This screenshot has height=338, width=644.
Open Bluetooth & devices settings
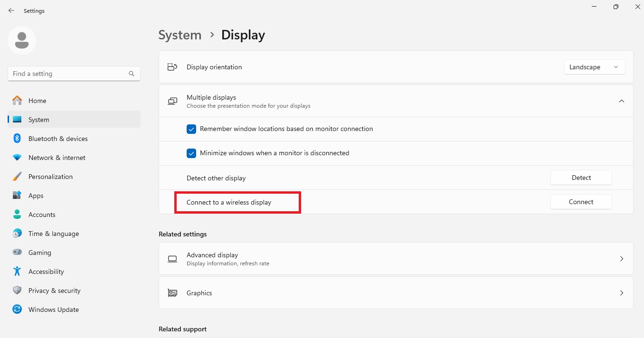(74, 139)
